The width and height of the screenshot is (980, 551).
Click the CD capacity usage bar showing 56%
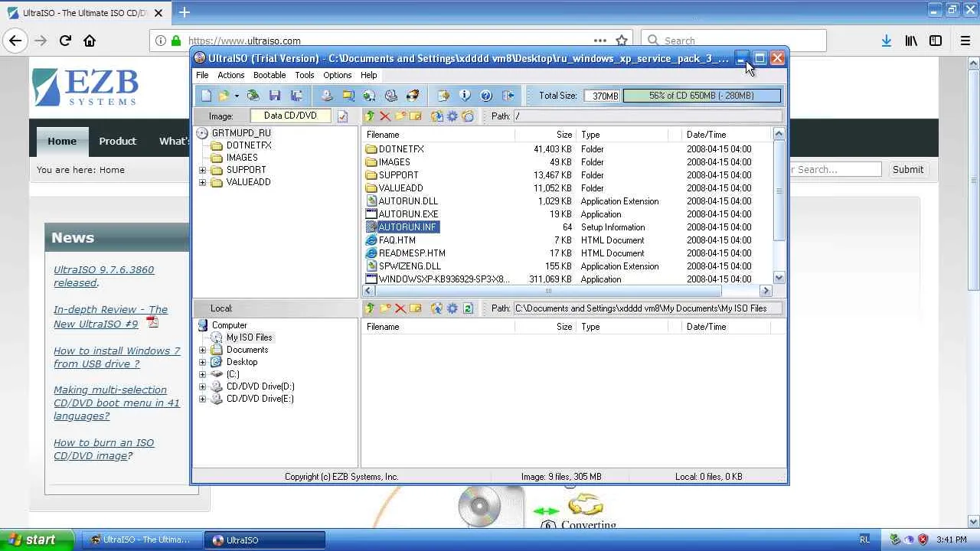coord(702,96)
